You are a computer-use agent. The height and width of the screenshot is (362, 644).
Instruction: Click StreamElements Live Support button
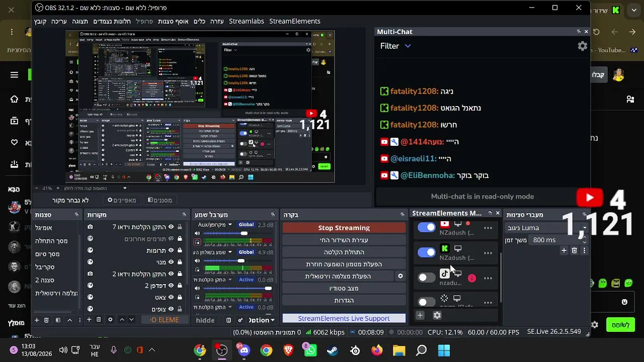344,318
